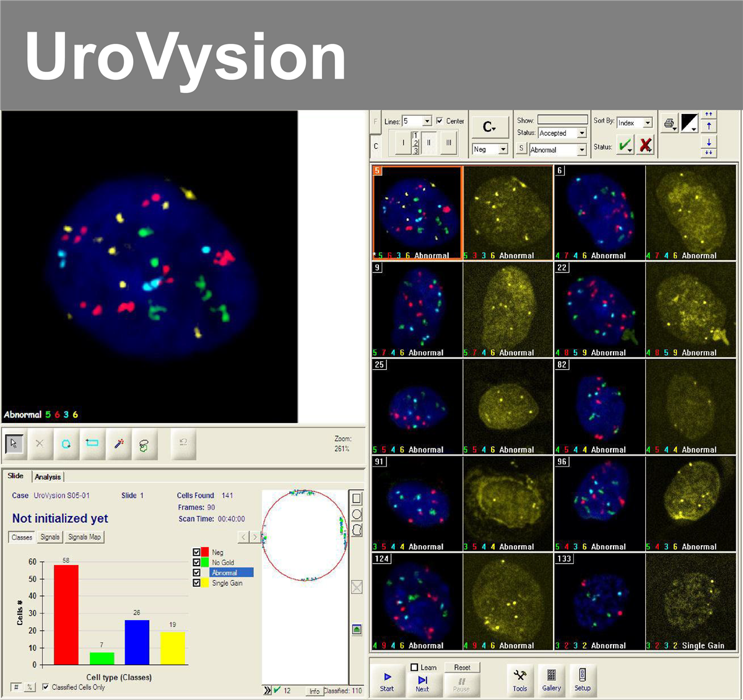Select the cyan freehand region tool
743x700 pixels.
pyautogui.click(x=66, y=444)
